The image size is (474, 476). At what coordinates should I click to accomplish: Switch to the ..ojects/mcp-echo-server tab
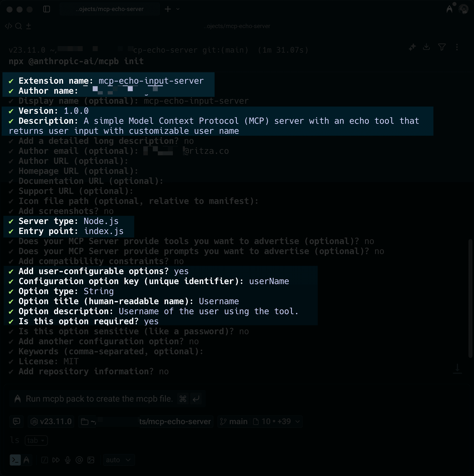[x=109, y=9]
